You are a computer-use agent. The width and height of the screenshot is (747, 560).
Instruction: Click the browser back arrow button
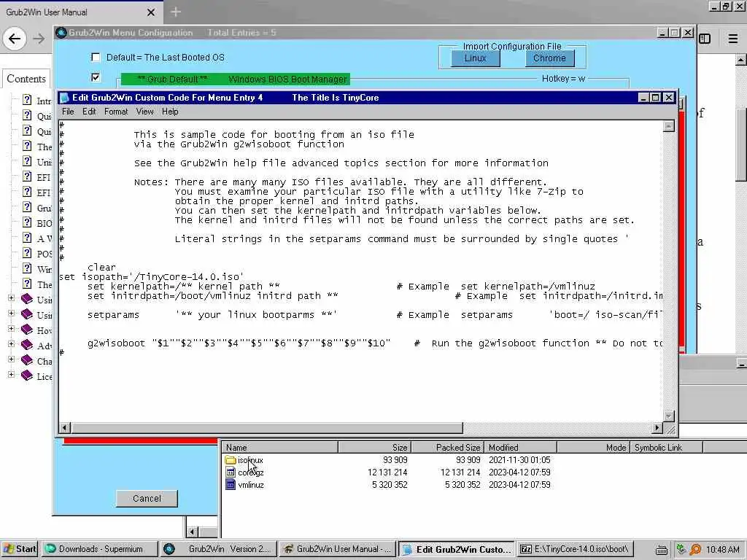tap(15, 39)
